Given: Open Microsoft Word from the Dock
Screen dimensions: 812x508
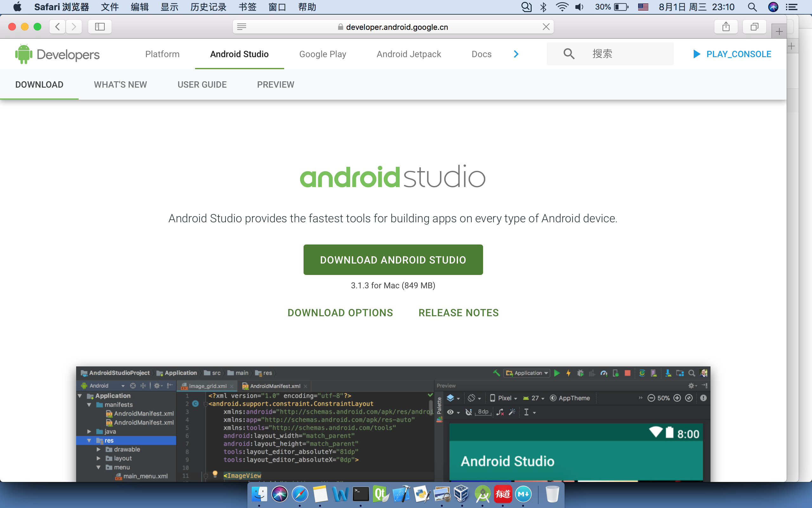Looking at the screenshot, I should (x=340, y=494).
